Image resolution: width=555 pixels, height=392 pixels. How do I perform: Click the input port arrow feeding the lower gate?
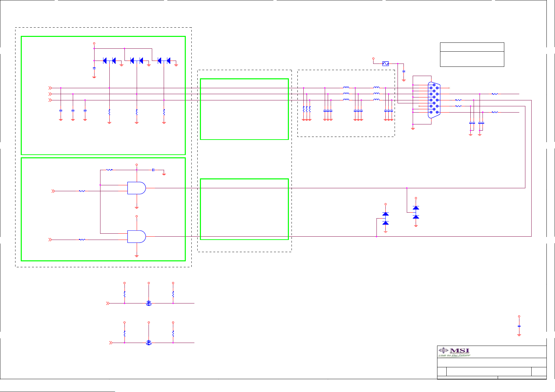(x=50, y=240)
